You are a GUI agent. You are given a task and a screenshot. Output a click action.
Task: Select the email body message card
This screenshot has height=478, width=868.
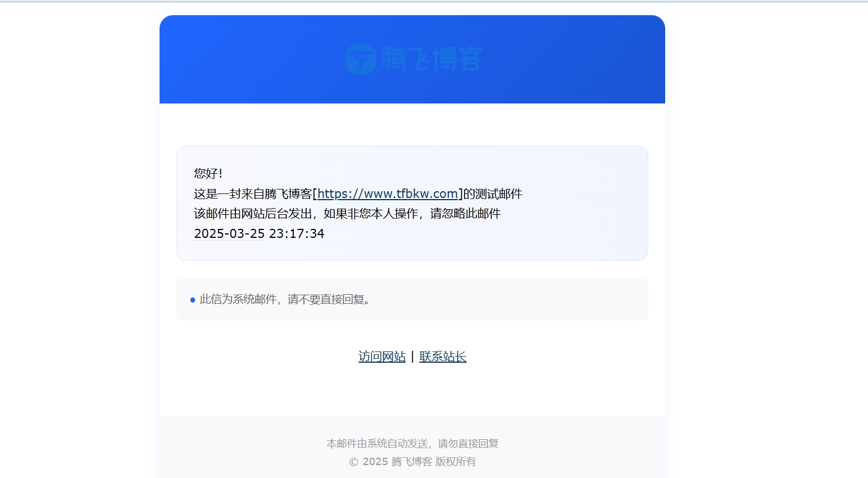pyautogui.click(x=412, y=203)
